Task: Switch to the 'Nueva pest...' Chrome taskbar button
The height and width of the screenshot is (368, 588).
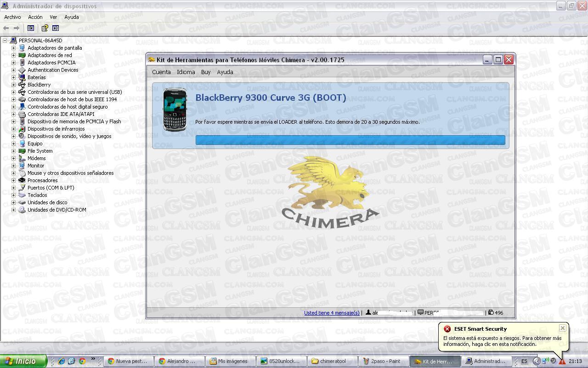Action: tap(129, 361)
